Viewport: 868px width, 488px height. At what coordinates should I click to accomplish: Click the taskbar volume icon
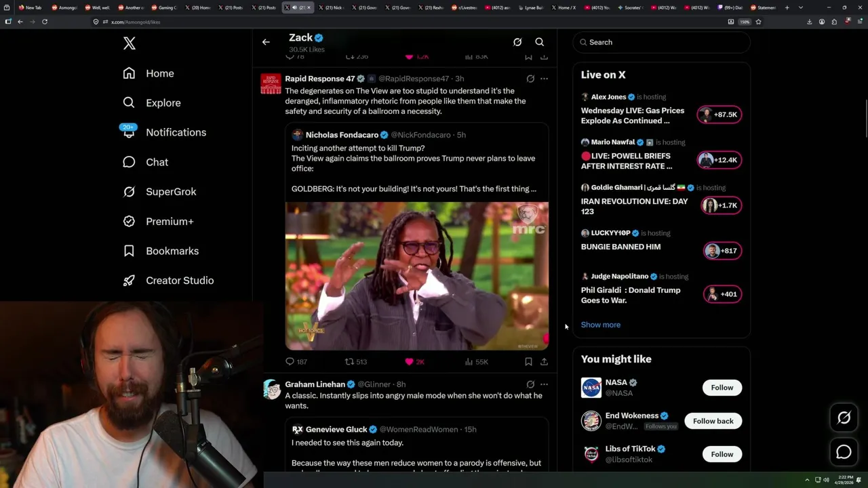tap(826, 480)
